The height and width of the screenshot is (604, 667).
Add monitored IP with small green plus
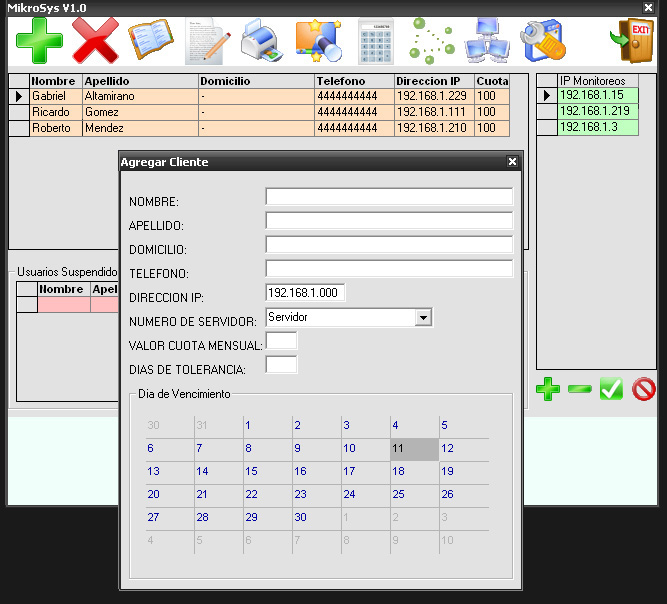click(548, 389)
